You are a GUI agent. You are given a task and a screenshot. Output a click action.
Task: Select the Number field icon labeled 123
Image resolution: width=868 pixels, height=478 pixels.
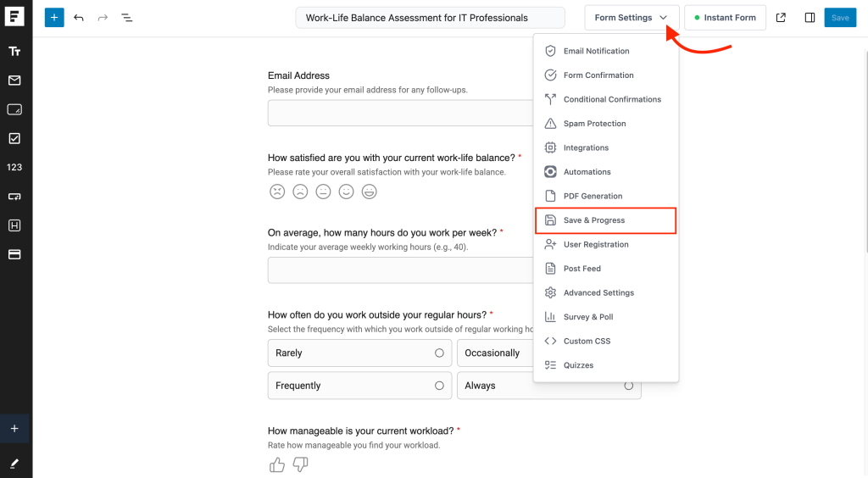(x=14, y=167)
